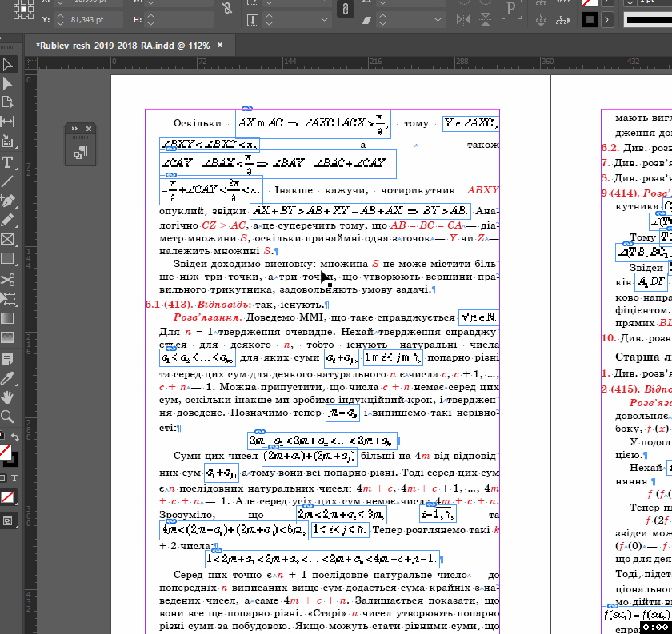672x634 pixels.
Task: Open the screen view mode button
Action: click(8, 521)
